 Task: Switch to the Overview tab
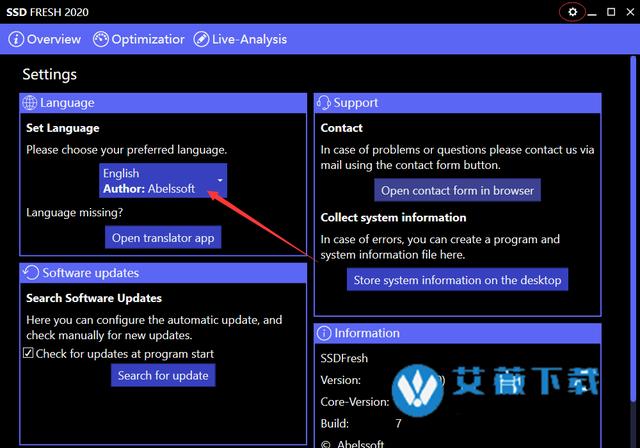[x=44, y=40]
